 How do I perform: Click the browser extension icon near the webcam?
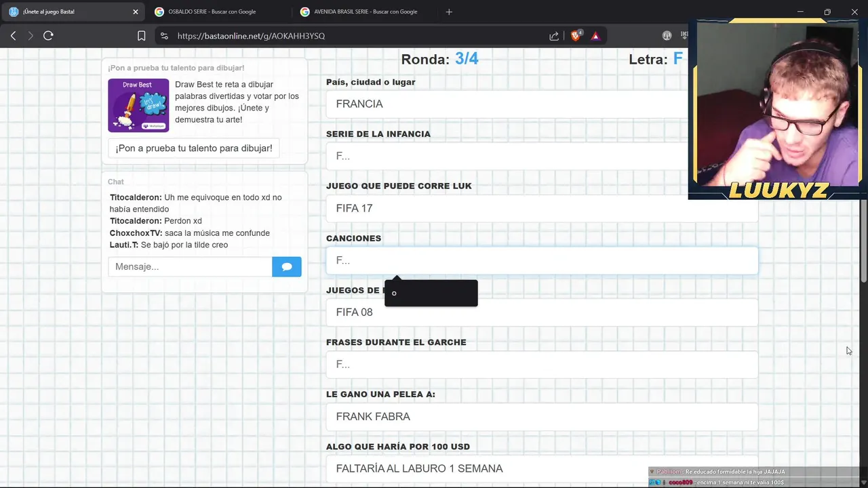pyautogui.click(x=667, y=36)
